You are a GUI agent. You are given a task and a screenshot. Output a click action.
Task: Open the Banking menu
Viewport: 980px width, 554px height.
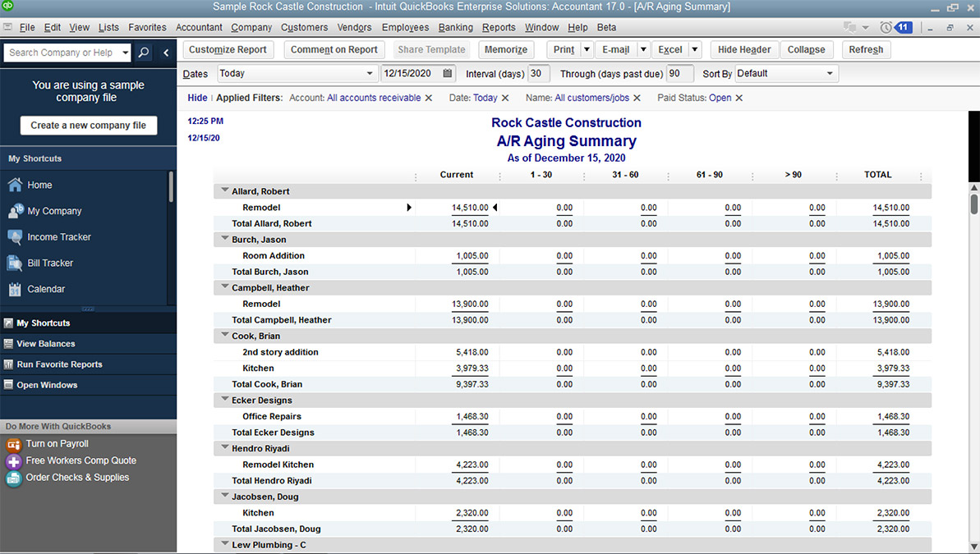click(x=456, y=27)
